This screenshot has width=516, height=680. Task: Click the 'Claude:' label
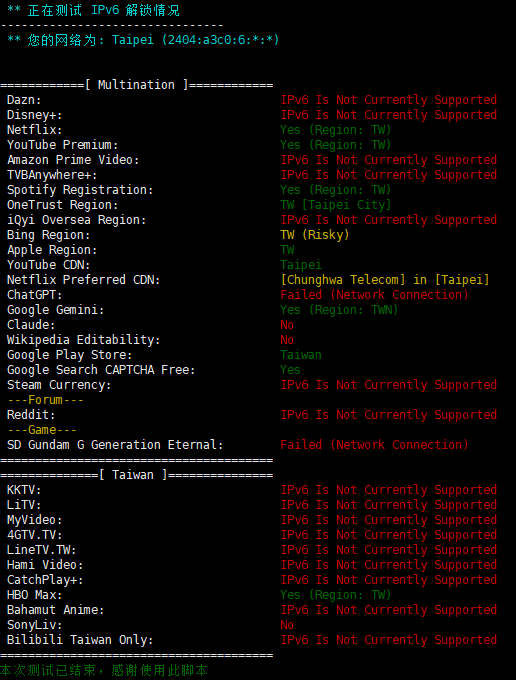click(x=31, y=325)
